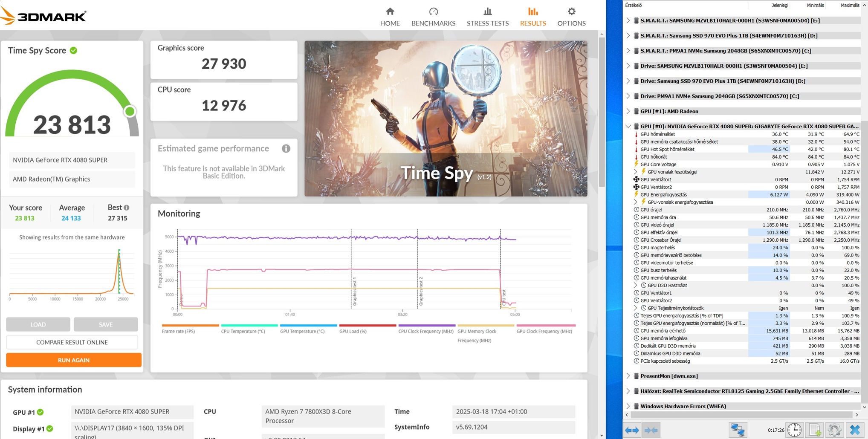Toggle CPU Clock Frequency legend series
Image resolution: width=868 pixels, height=439 pixels.
[x=426, y=329]
